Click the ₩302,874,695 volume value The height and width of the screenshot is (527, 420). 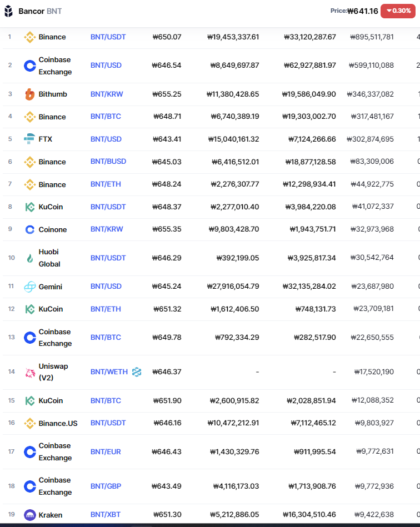[x=370, y=139]
